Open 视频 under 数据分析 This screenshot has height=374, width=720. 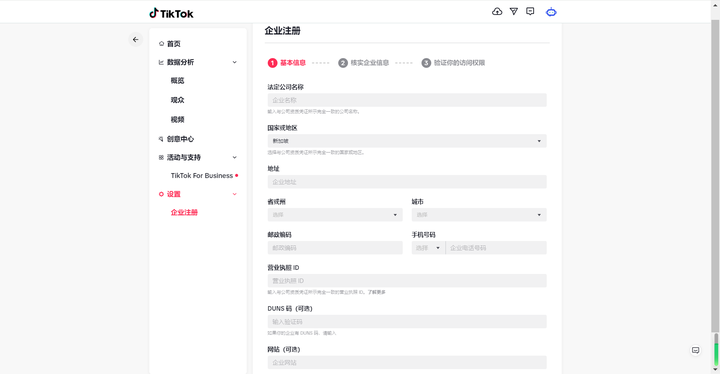[177, 119]
